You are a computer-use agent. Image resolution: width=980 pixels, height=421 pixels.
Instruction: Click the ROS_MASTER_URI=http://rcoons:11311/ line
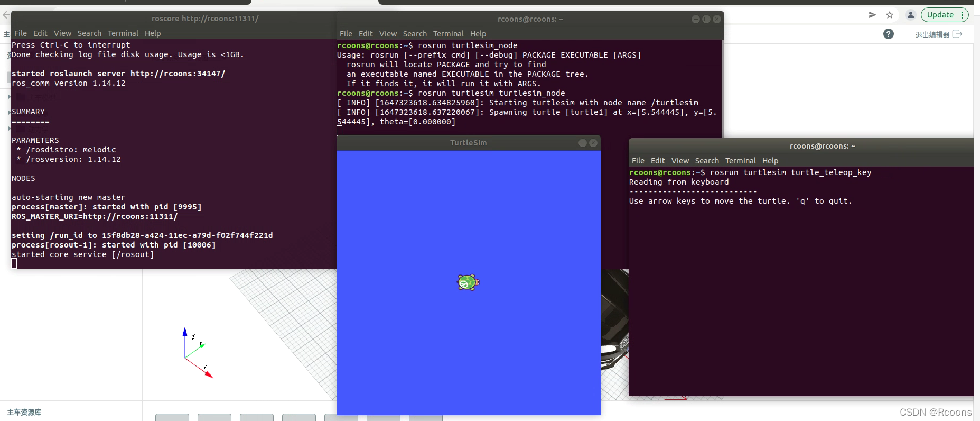95,217
